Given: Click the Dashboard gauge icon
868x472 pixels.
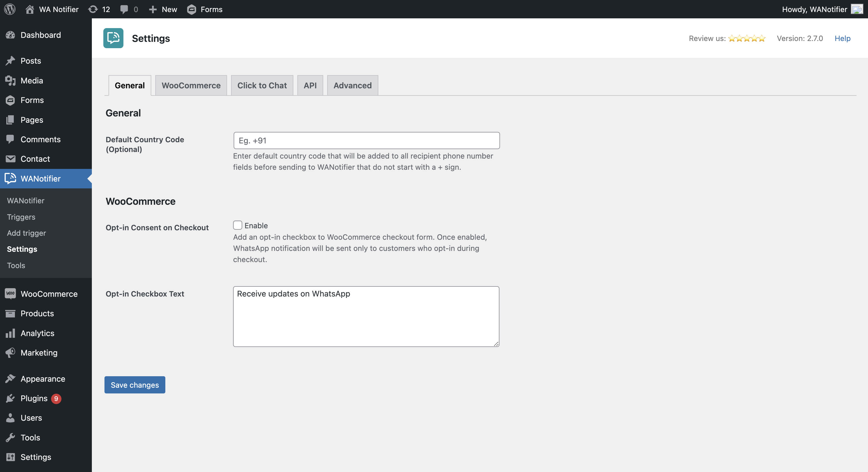Looking at the screenshot, I should click(x=10, y=35).
